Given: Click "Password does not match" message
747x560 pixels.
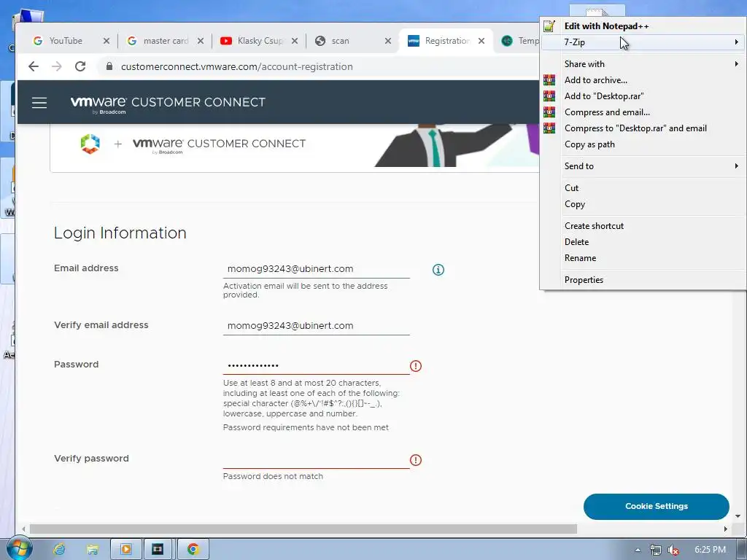Looking at the screenshot, I should click(273, 476).
